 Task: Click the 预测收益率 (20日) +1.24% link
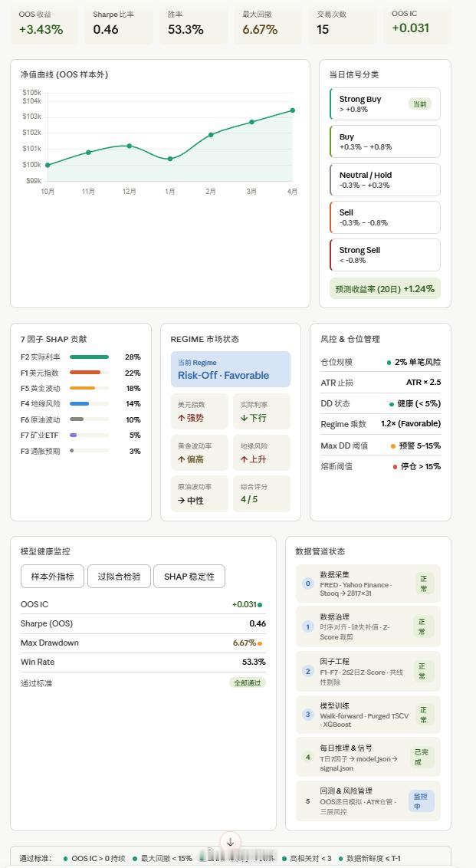(384, 289)
